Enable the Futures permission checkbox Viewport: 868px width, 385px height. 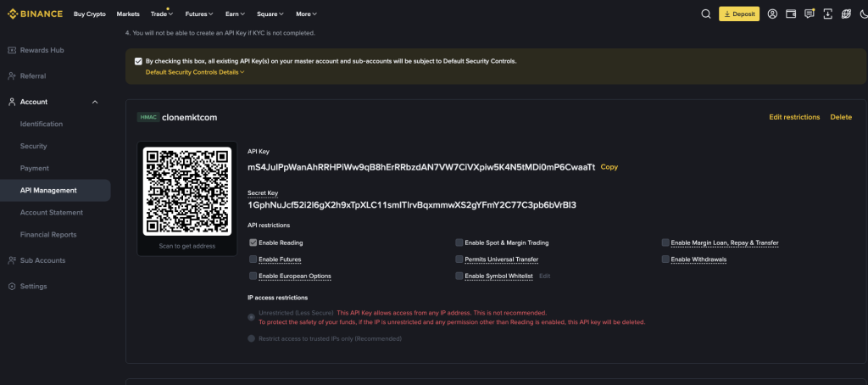tap(253, 259)
